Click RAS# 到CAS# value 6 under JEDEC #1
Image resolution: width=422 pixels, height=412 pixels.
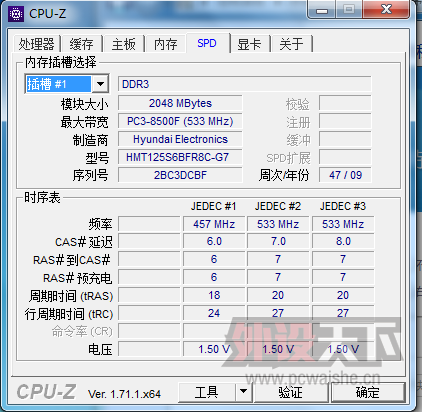[214, 259]
